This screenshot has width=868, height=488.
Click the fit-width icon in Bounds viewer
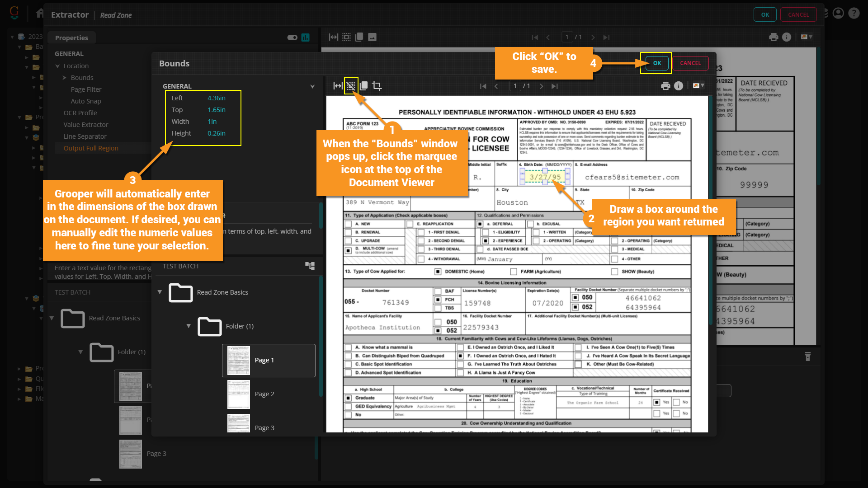337,86
